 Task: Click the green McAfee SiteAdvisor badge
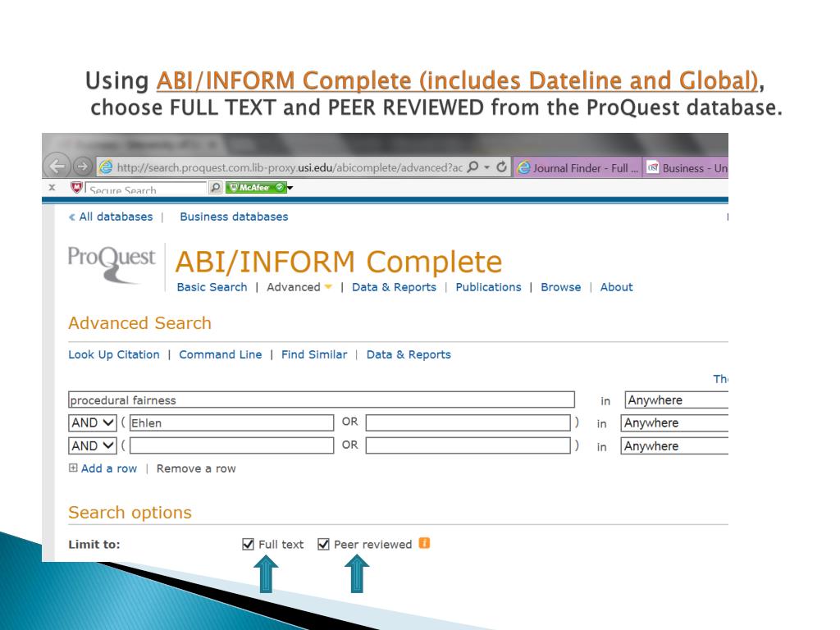click(256, 188)
